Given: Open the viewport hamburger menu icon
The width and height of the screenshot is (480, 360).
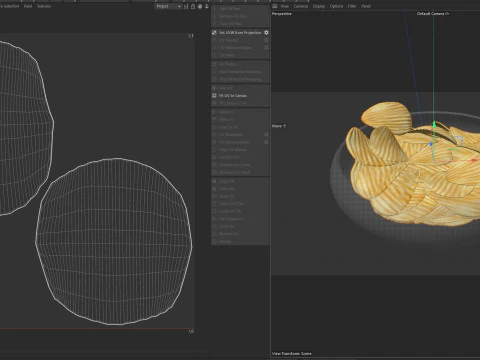Looking at the screenshot, I should (x=275, y=6).
